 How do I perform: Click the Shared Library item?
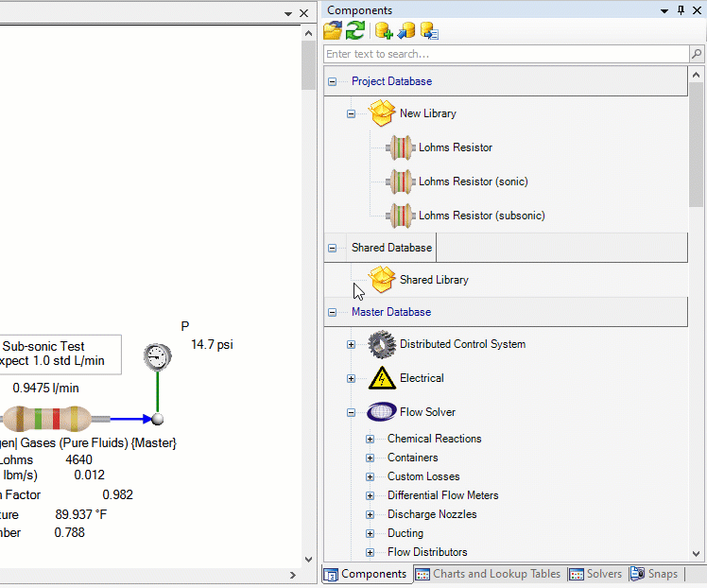(x=433, y=280)
